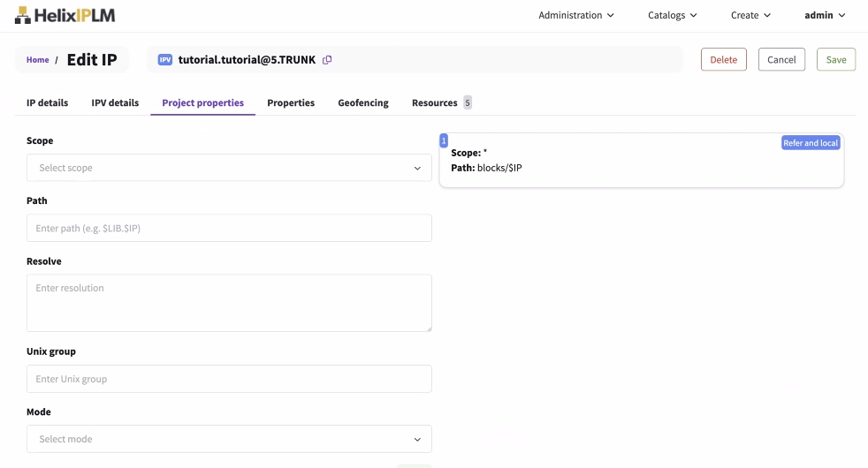Expand the Catalogs menu
Viewport: 868px width, 468px height.
[x=672, y=15]
